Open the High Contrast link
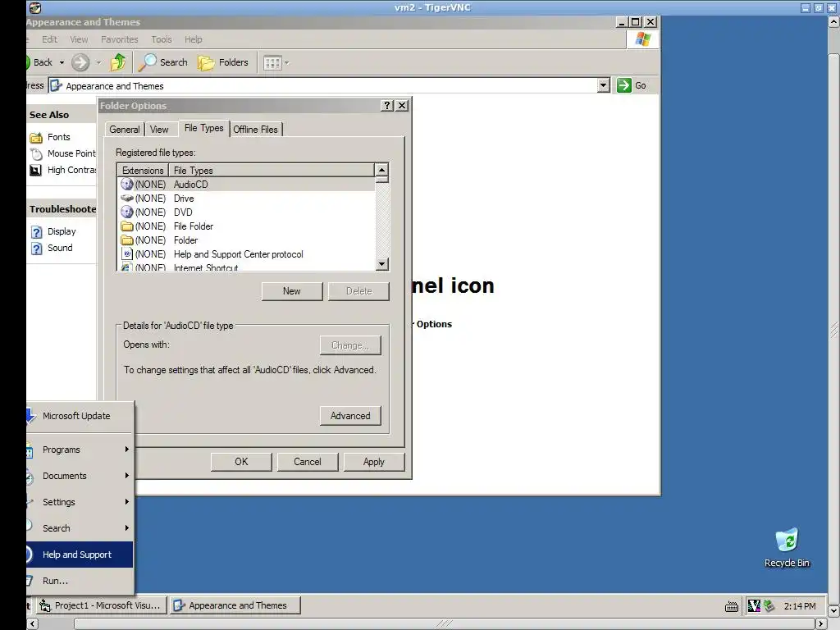The height and width of the screenshot is (630, 840). point(72,170)
